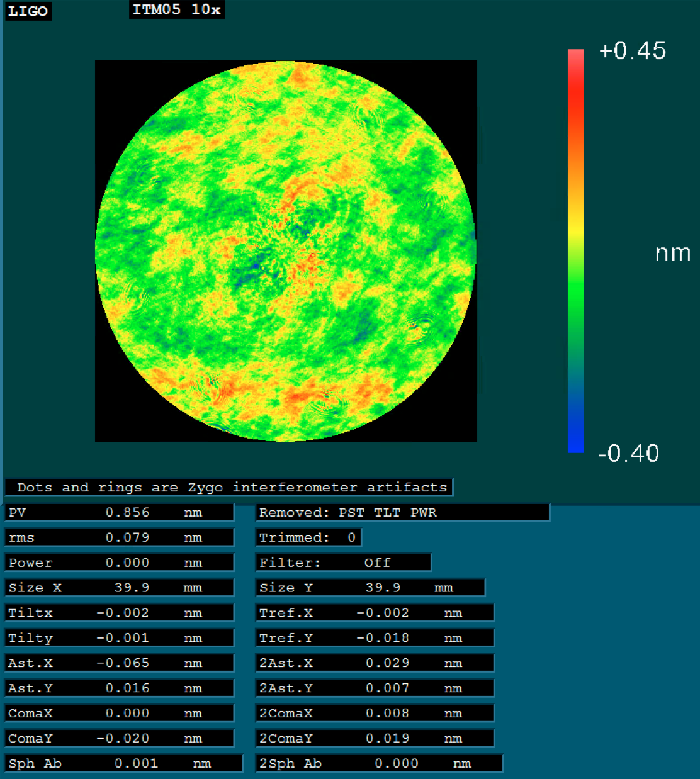
Task: Click the Zygo interferometer artifacts note
Action: coord(229,488)
